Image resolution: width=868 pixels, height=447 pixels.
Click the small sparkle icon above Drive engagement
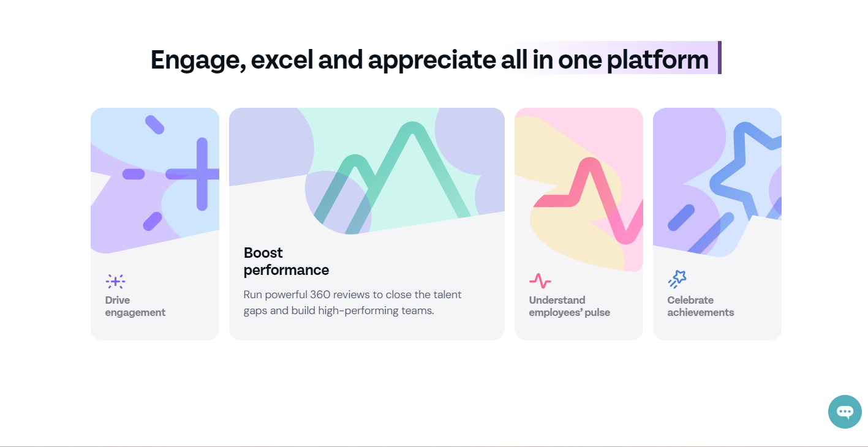tap(115, 281)
